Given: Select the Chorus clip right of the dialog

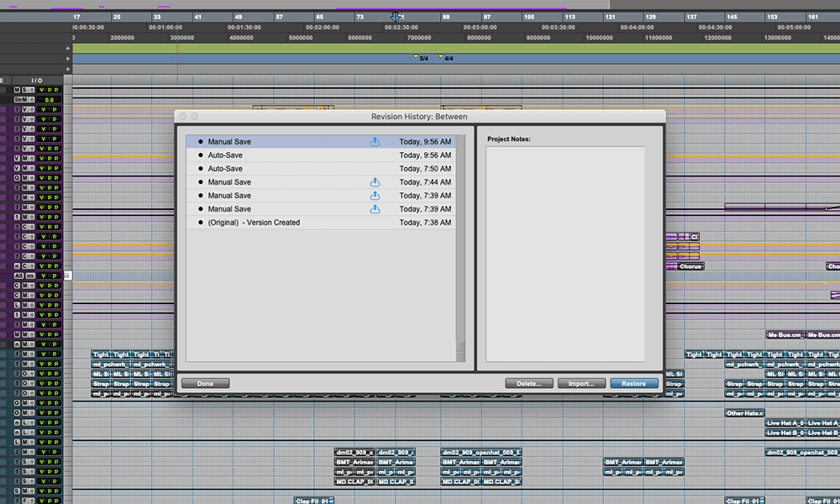Looking at the screenshot, I should pyautogui.click(x=690, y=266).
